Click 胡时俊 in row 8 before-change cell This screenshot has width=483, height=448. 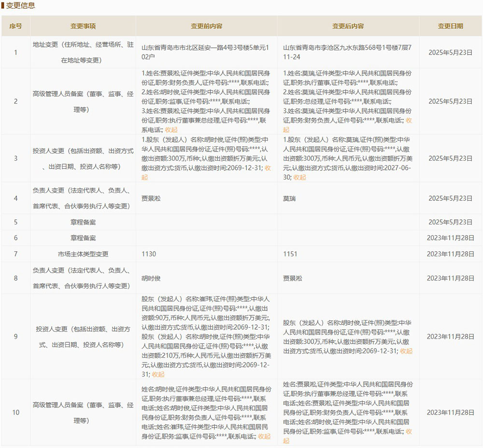coord(151,279)
